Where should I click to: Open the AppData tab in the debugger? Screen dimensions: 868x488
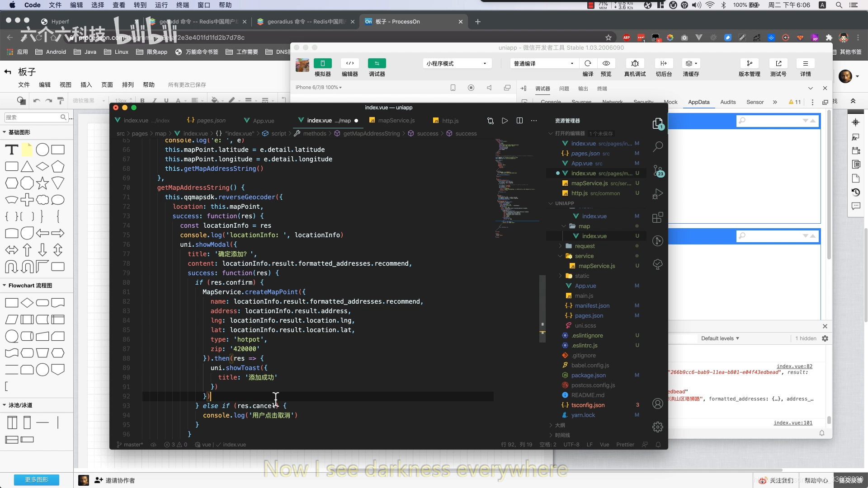pos(698,102)
